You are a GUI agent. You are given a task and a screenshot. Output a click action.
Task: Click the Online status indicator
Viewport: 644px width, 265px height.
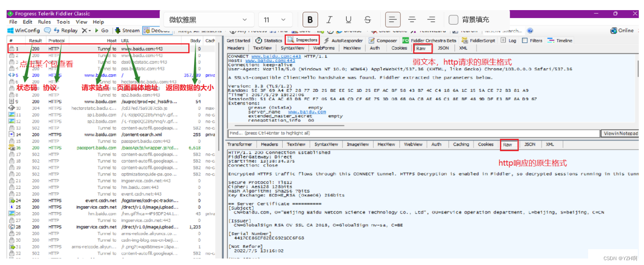(622, 31)
